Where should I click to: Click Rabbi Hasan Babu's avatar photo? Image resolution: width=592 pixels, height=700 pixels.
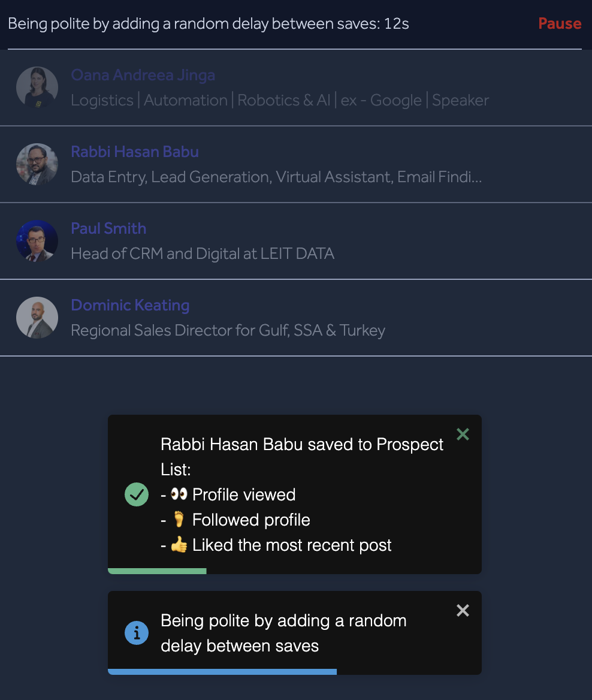point(37,164)
